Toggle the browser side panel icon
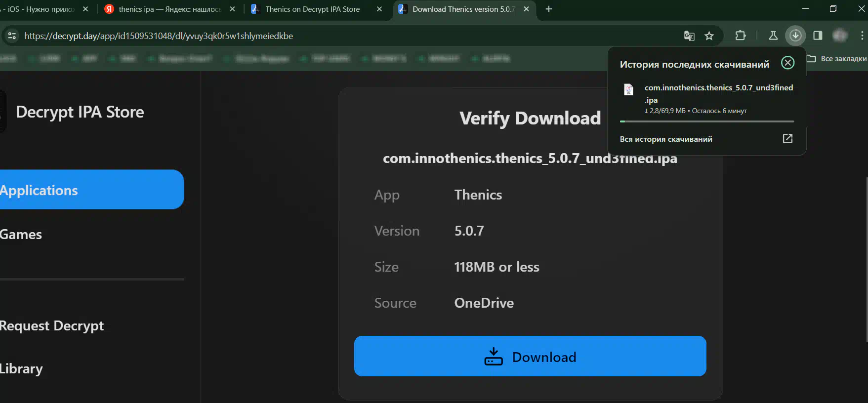Image resolution: width=868 pixels, height=403 pixels. pos(818,36)
